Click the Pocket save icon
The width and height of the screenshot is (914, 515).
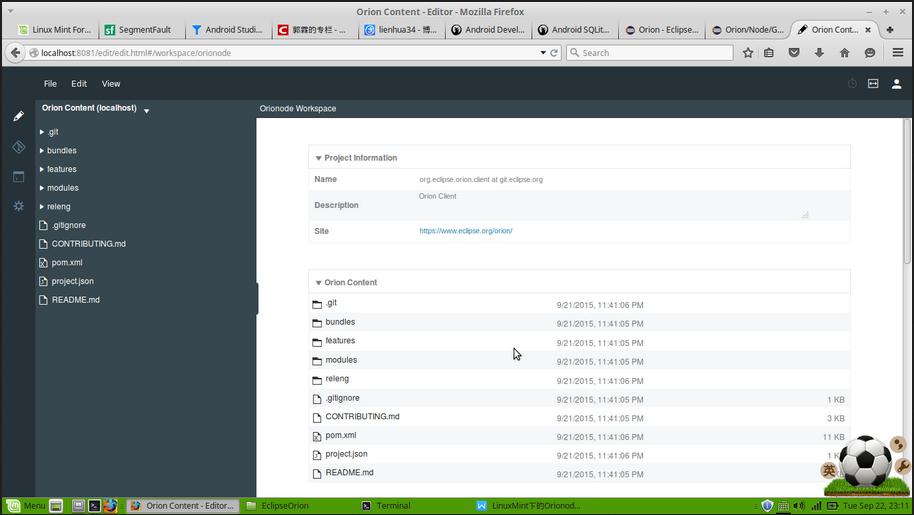click(x=794, y=52)
